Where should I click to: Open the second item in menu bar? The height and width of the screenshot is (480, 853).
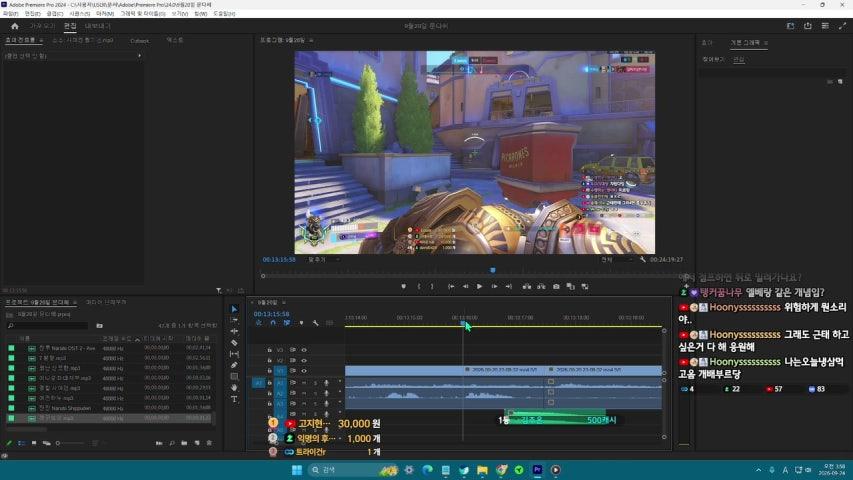pyautogui.click(x=32, y=14)
